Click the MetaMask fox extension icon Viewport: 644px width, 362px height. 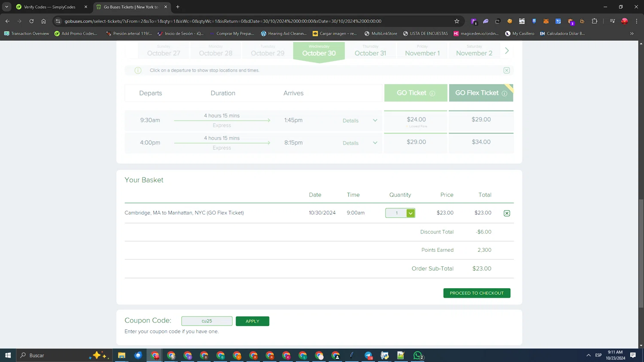coord(546,21)
